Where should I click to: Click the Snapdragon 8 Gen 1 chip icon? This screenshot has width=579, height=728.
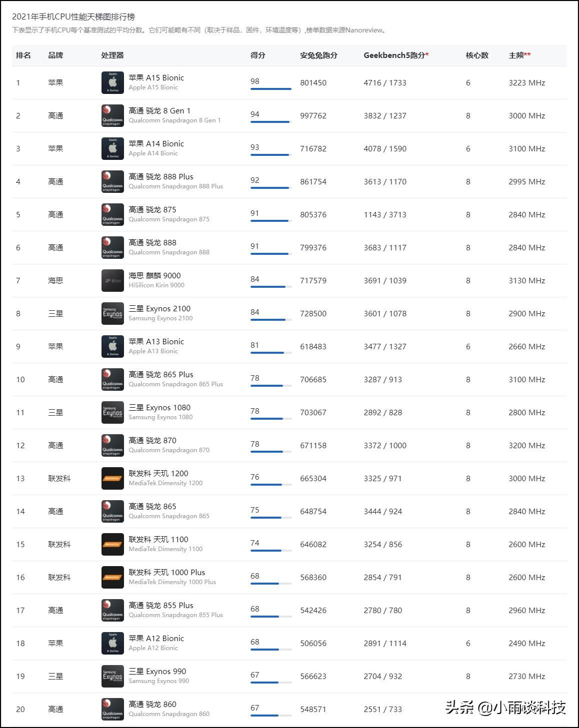point(112,115)
